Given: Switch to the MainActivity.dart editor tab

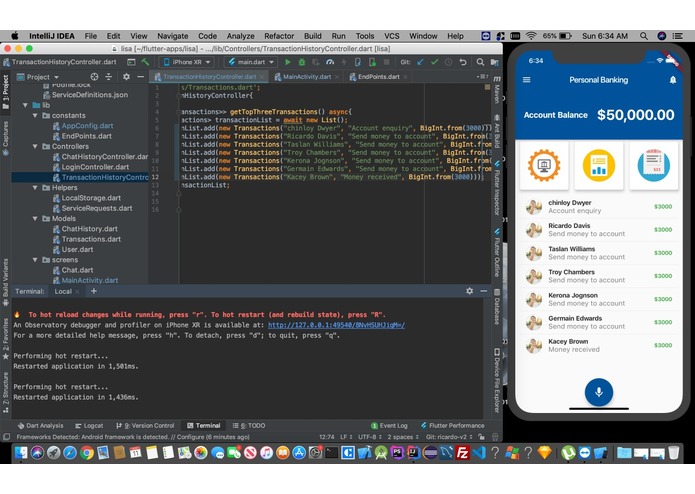Looking at the screenshot, I should point(307,77).
